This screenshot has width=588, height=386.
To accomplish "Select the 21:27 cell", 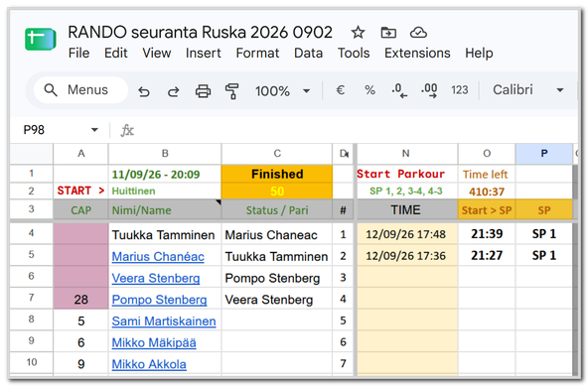I will point(487,256).
